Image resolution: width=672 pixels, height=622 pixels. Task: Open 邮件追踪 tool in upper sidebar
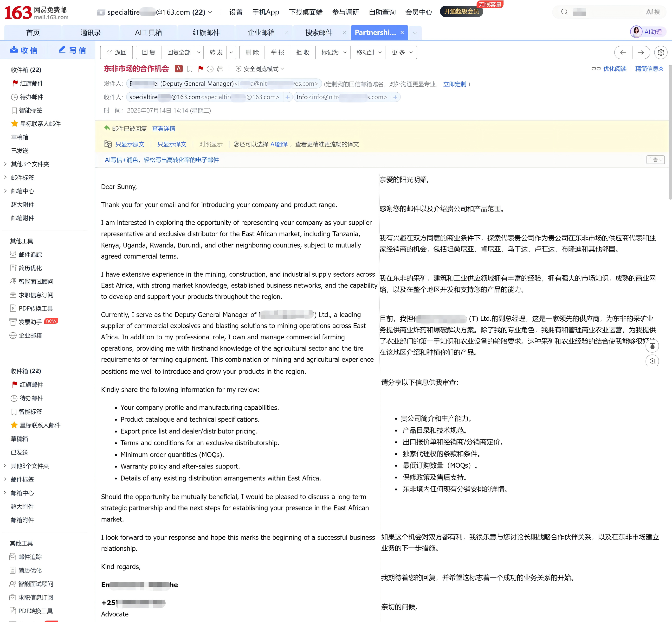pos(26,254)
